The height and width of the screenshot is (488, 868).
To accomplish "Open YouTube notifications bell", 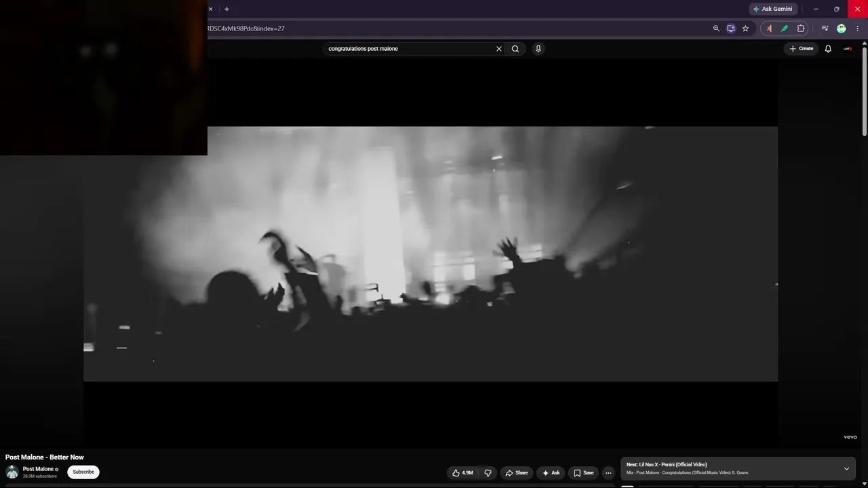I will click(828, 49).
